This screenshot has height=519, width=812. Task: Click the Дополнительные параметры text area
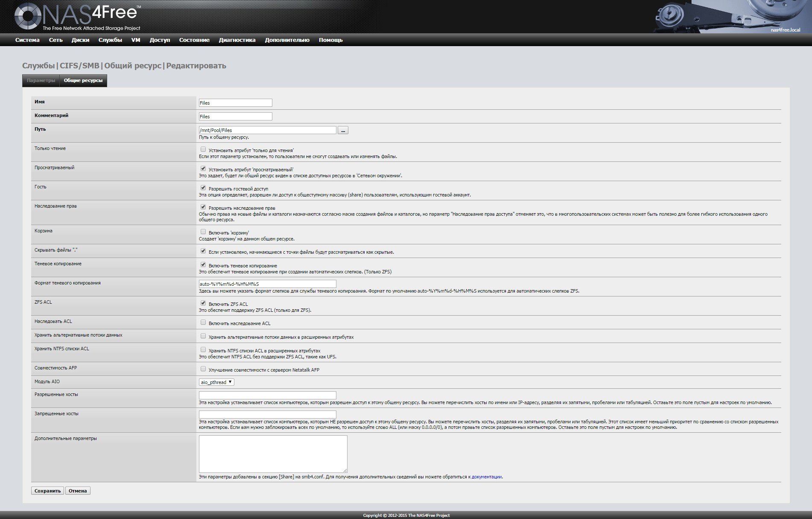[x=273, y=454]
